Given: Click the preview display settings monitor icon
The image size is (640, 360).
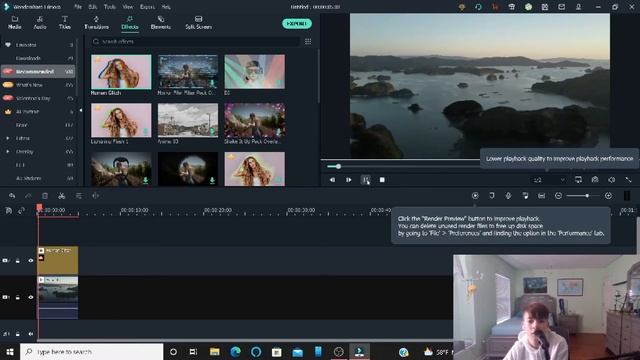Looking at the screenshot, I should point(578,180).
